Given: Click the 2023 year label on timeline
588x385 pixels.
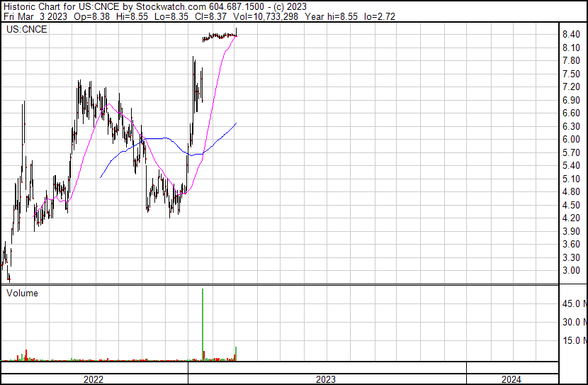Looking at the screenshot, I should click(x=325, y=379).
